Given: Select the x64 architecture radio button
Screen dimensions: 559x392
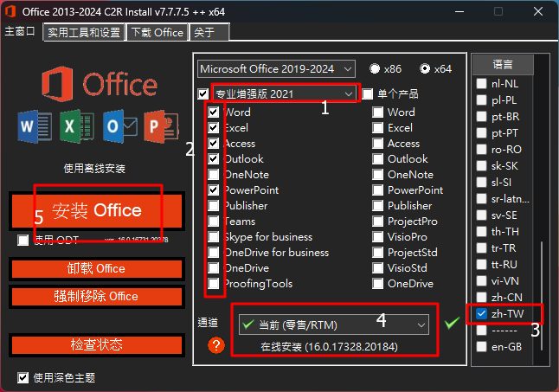Looking at the screenshot, I should point(425,68).
